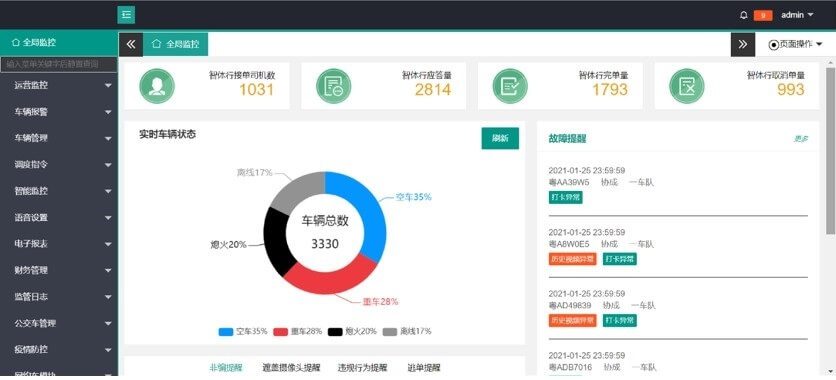Click the cancel-order icon for 智体行取消单量
The image size is (836, 380).
[687, 86]
